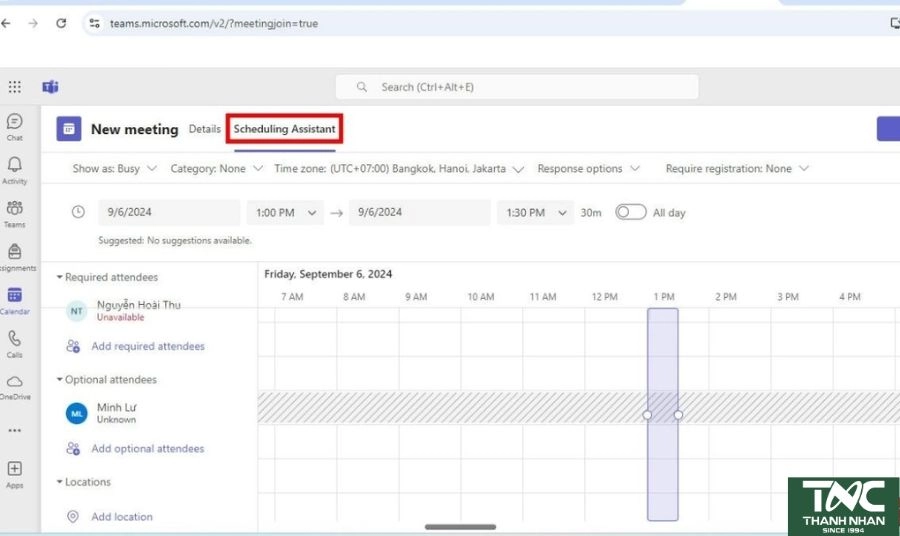900x536 pixels.
Task: Click the clock icon beside the start date
Action: tap(78, 212)
